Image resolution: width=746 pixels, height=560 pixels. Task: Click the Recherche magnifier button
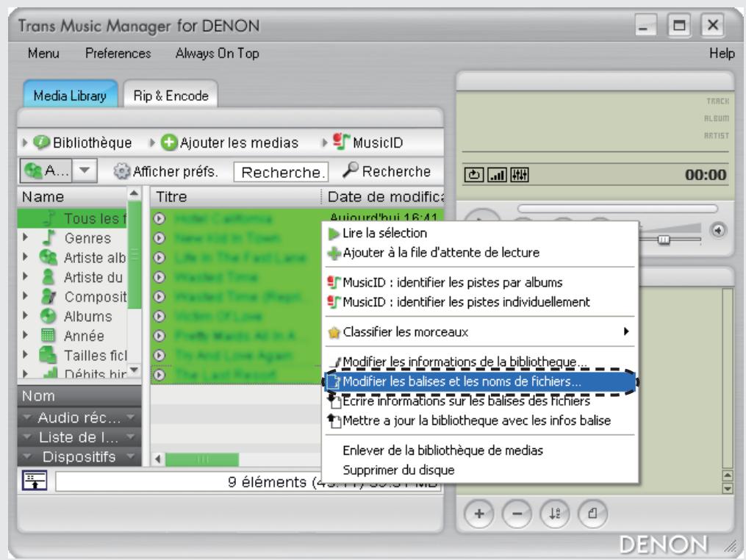(x=387, y=170)
